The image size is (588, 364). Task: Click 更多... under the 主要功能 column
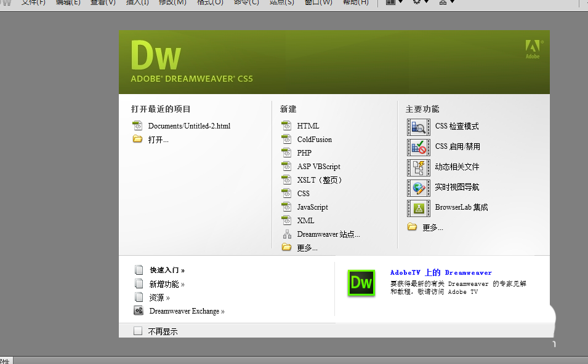[x=433, y=228]
